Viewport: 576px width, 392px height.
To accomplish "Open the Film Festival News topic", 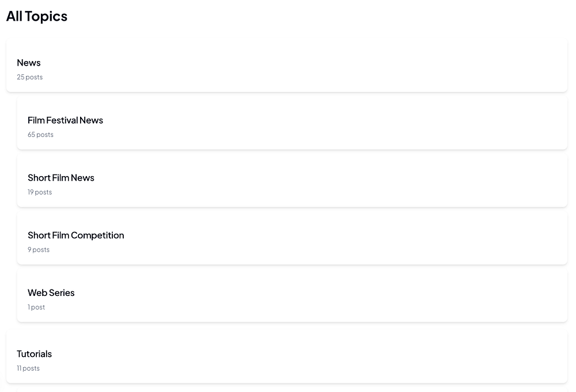I will pos(65,120).
